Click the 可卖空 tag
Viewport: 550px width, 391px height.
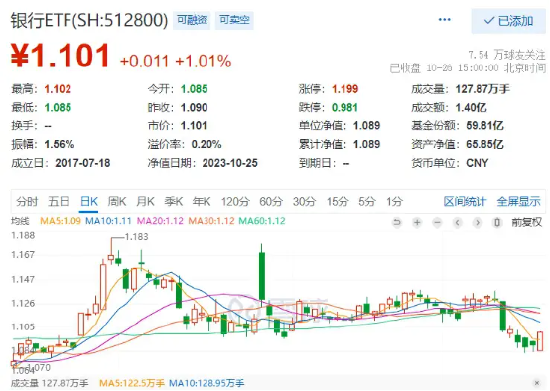point(234,20)
